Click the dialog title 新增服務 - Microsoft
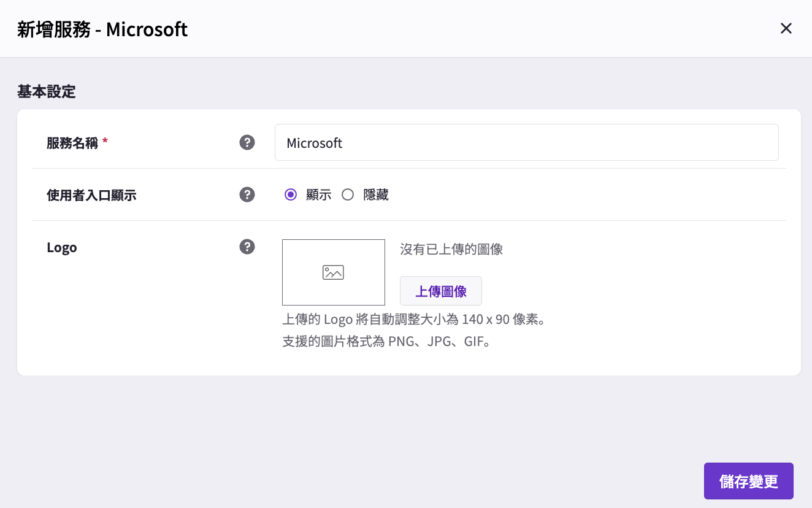Screen dimensions: 812x508 coord(102,29)
